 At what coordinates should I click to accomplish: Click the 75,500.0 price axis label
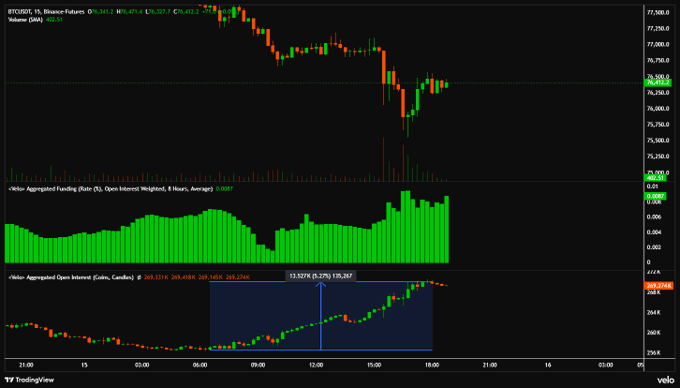[658, 141]
